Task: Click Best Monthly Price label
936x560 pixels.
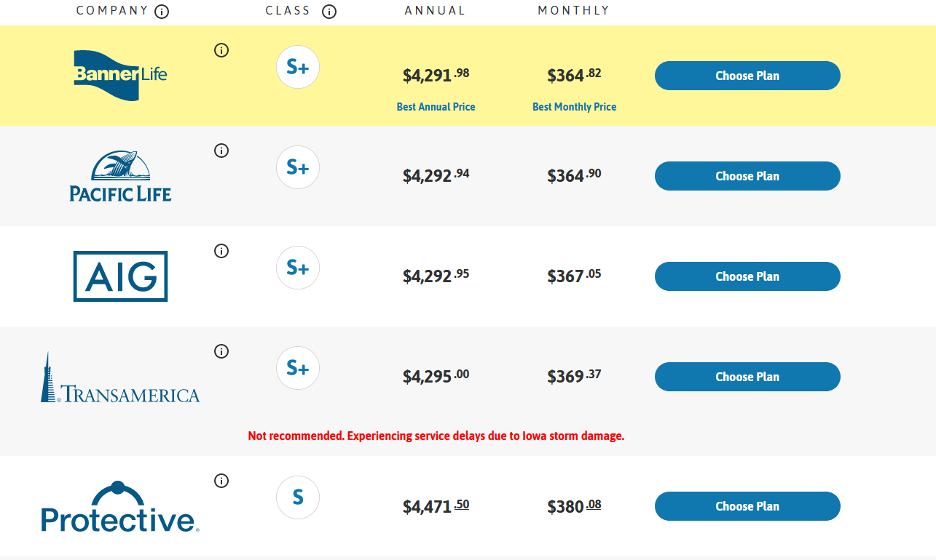Action: (x=574, y=107)
